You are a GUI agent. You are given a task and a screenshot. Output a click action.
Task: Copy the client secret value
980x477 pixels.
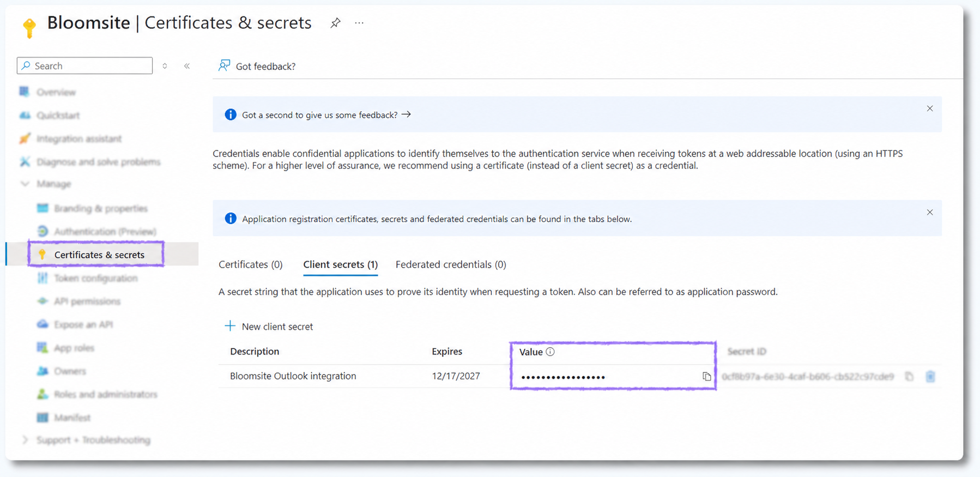707,377
